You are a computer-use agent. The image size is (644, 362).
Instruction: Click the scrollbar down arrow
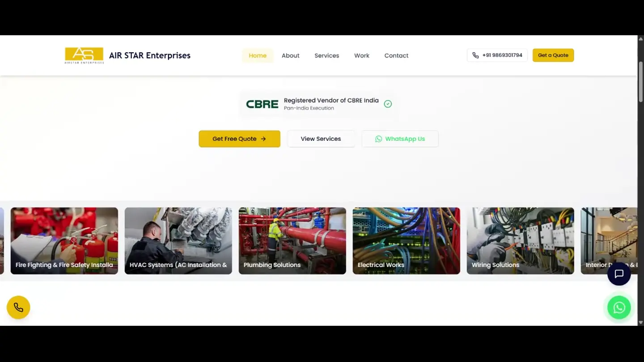pos(640,322)
